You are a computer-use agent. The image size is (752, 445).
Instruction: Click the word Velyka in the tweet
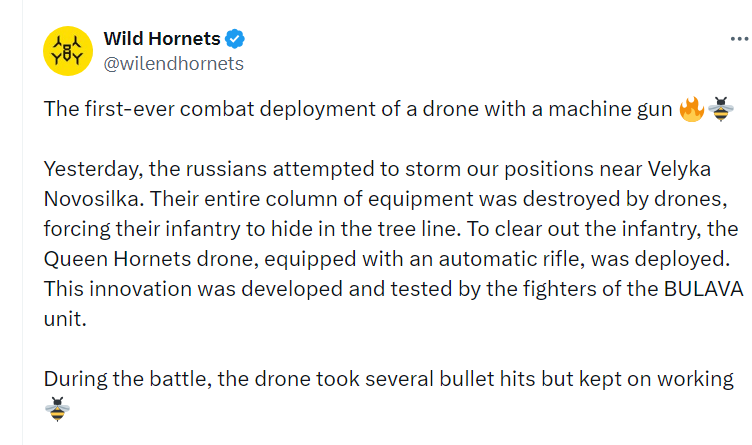[x=679, y=169]
